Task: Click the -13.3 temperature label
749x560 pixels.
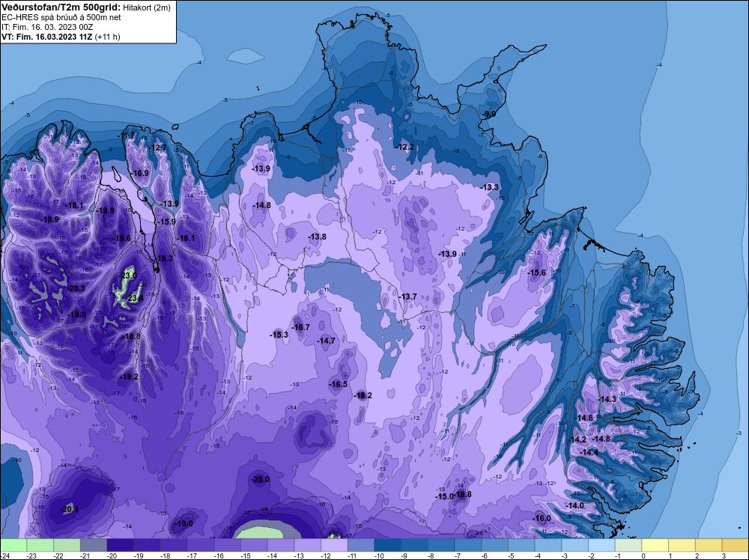Action: pos(489,187)
